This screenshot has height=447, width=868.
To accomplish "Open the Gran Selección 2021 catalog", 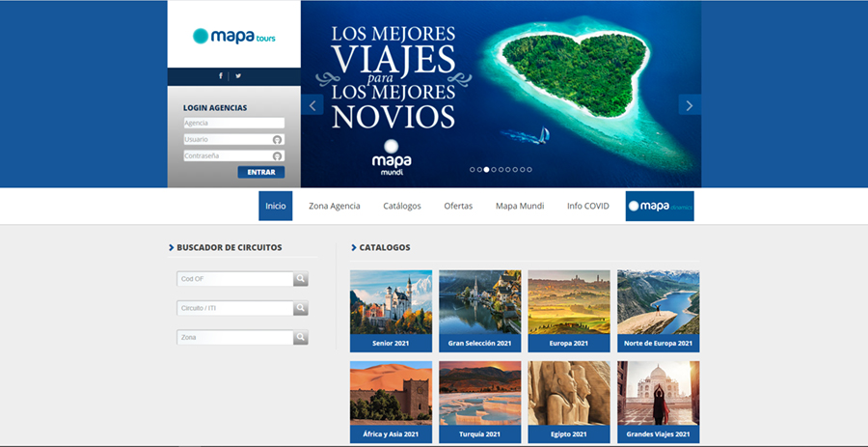I will [480, 311].
